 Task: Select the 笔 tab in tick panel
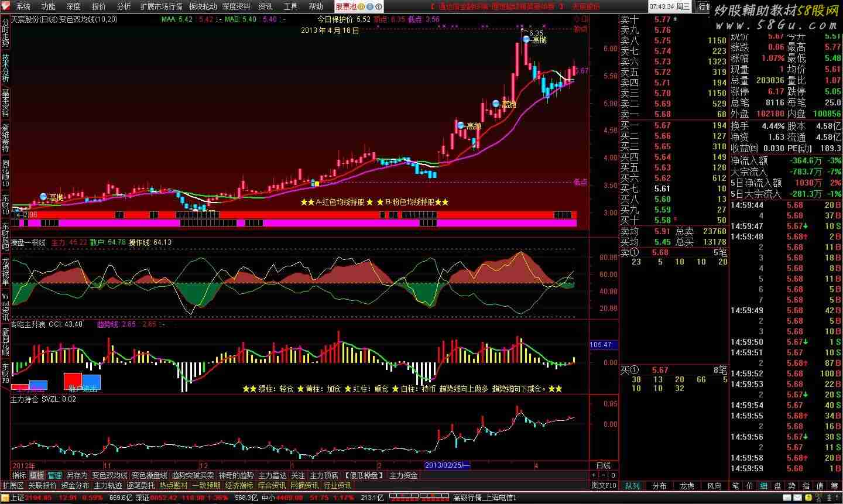[736, 486]
